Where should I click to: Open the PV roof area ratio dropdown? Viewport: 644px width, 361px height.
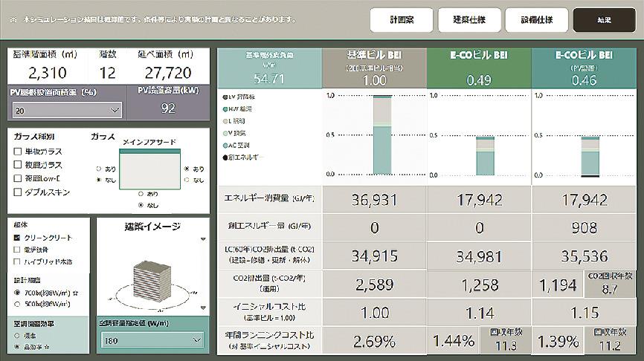coord(67,110)
